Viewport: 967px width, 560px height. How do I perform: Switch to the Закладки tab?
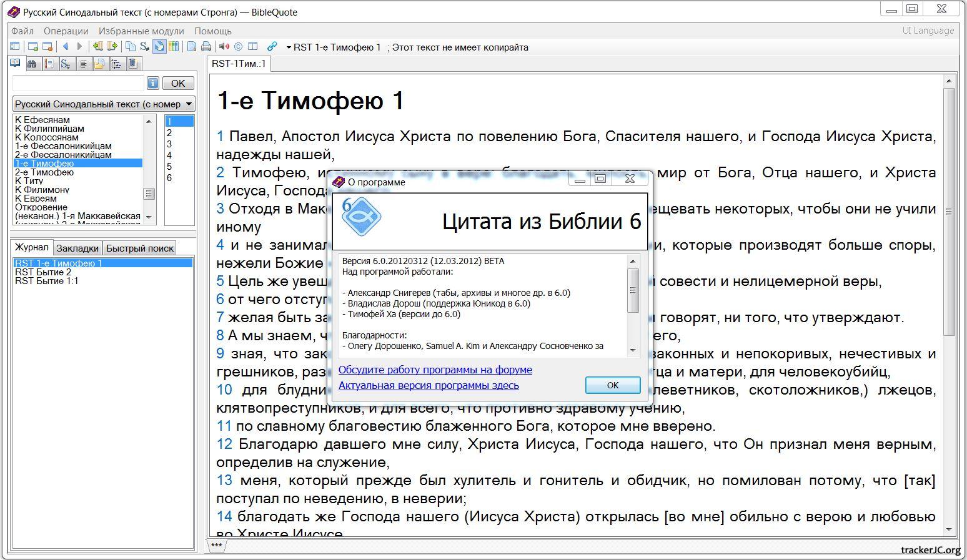(x=77, y=248)
